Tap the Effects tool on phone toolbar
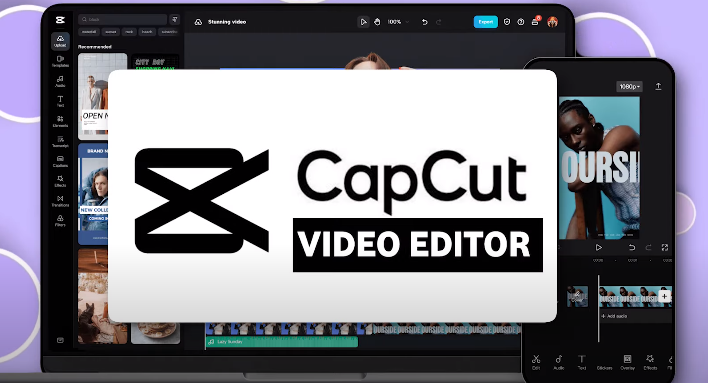708x383 pixels. (650, 362)
